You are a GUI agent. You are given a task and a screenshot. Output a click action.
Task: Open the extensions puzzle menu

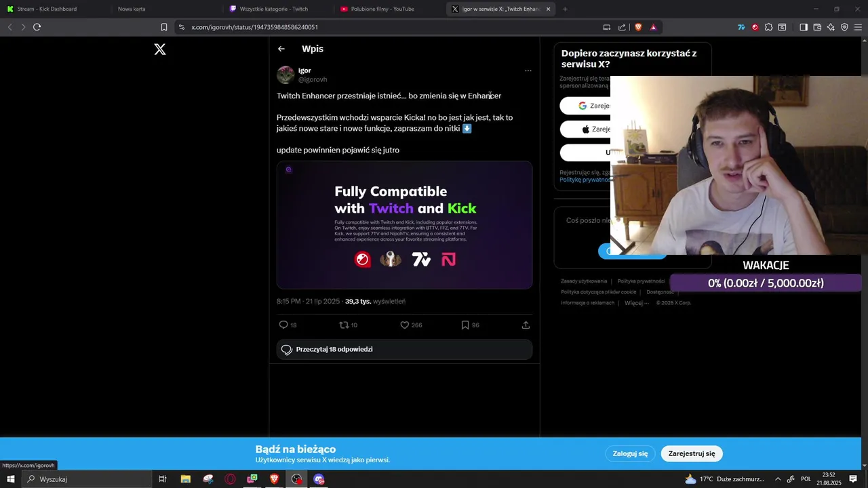[768, 27]
